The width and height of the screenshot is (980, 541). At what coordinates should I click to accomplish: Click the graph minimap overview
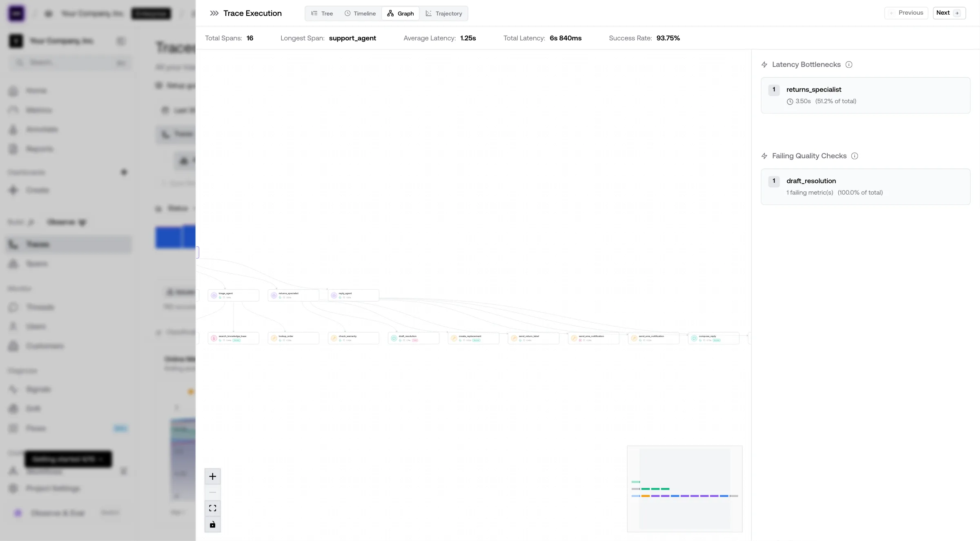(685, 489)
